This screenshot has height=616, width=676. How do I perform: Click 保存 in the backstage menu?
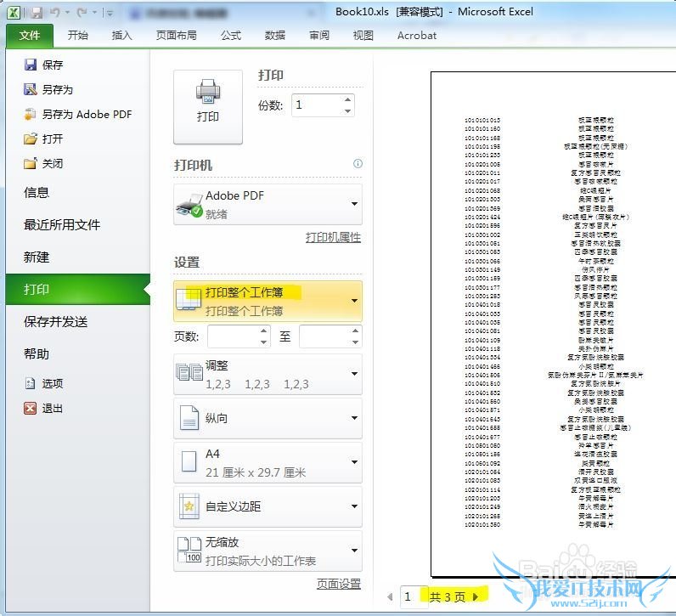tap(43, 65)
